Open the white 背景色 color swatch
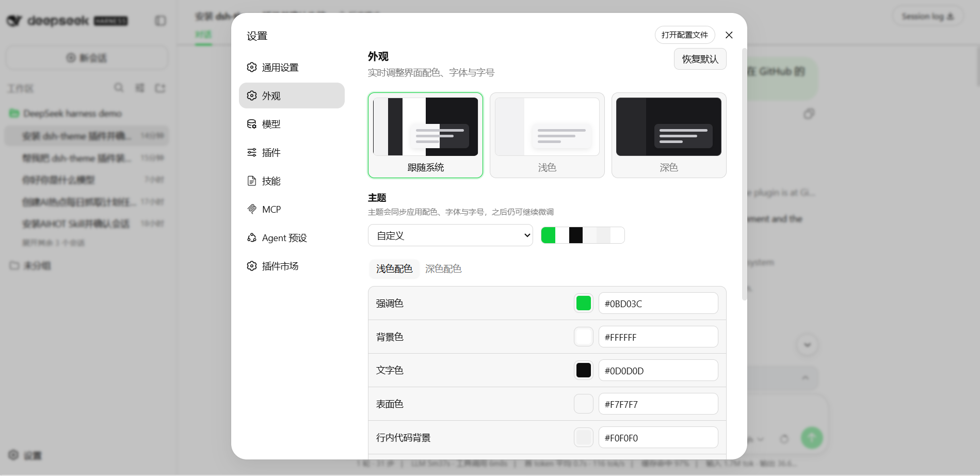This screenshot has height=476, width=980. [x=584, y=337]
